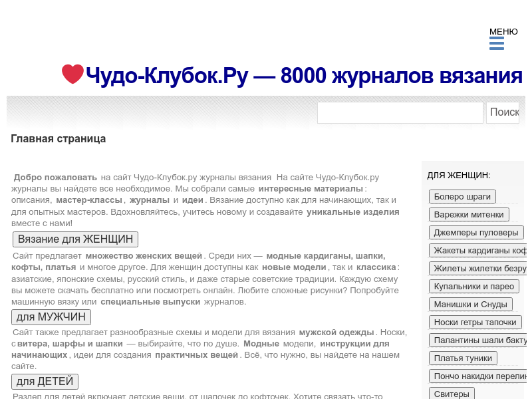Click the bold text множество женских вещей
Image resolution: width=532 pixels, height=399 pixels.
(144, 256)
